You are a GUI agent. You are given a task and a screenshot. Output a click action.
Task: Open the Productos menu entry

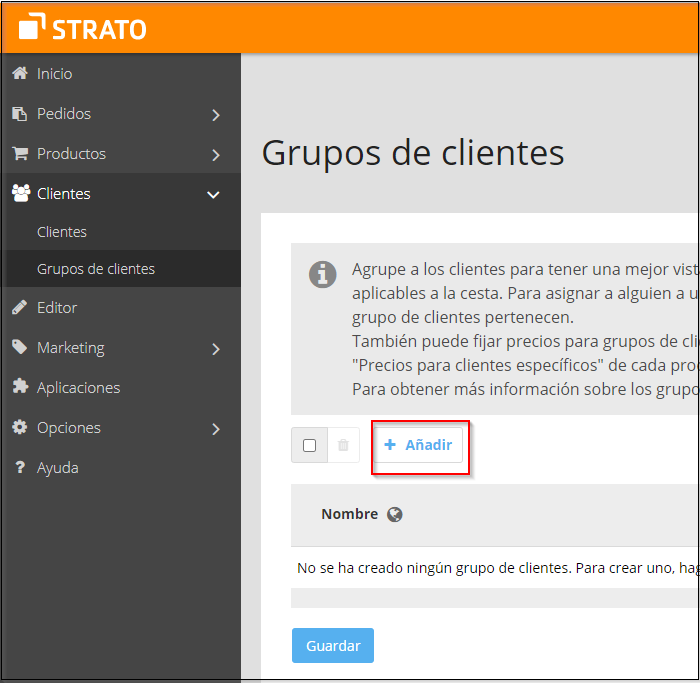(x=121, y=154)
